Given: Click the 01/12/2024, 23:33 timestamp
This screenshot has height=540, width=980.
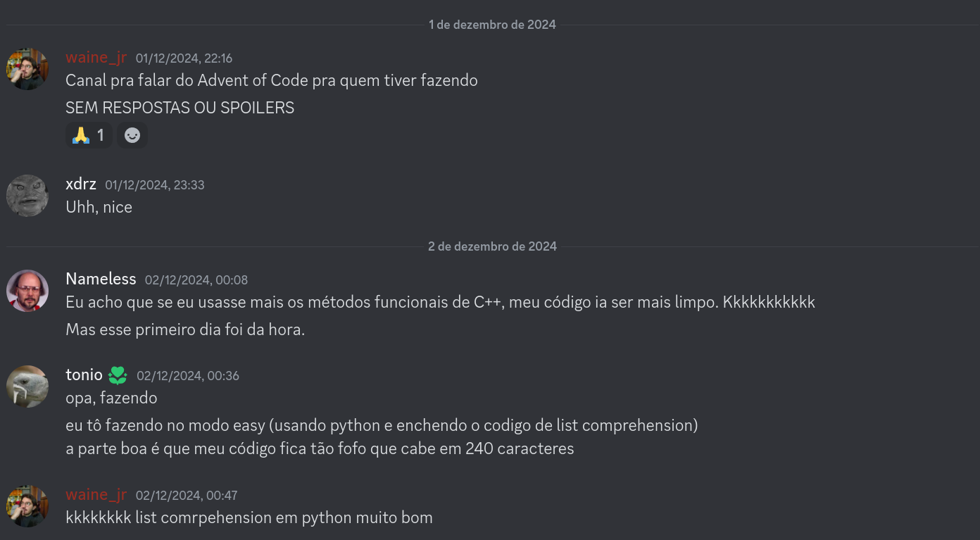Looking at the screenshot, I should point(155,185).
